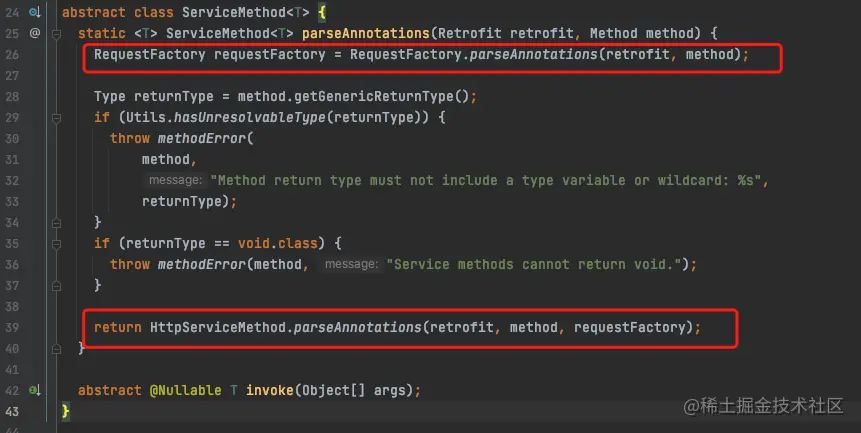This screenshot has height=433, width=861.
Task: Click the "message:" inlay hint on line 36
Action: coord(351,264)
